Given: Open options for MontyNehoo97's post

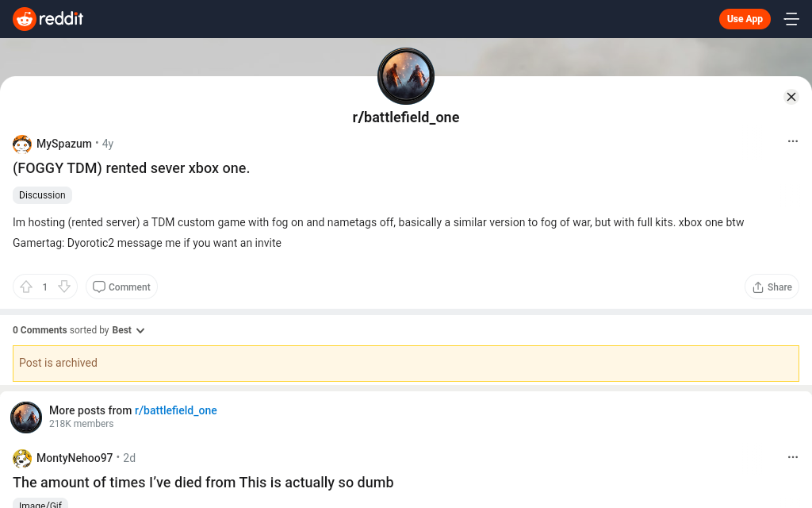Looking at the screenshot, I should [792, 457].
